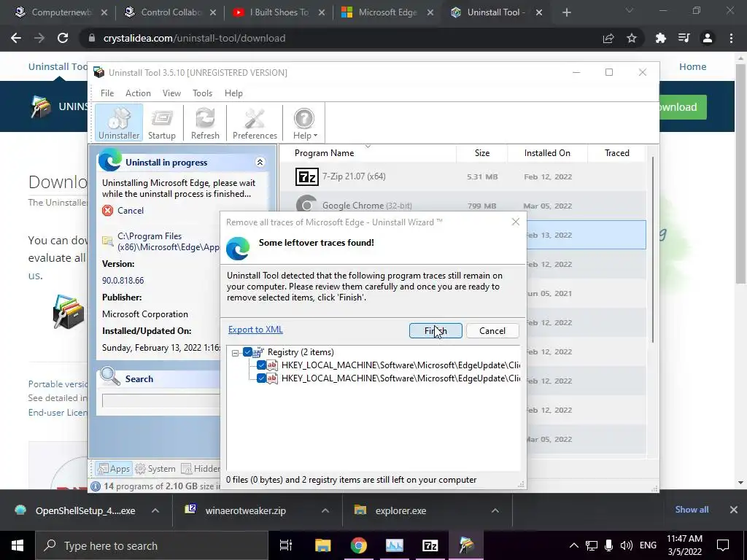Collapse the Registry tree node
Screen dimensions: 747x560
[235, 353]
